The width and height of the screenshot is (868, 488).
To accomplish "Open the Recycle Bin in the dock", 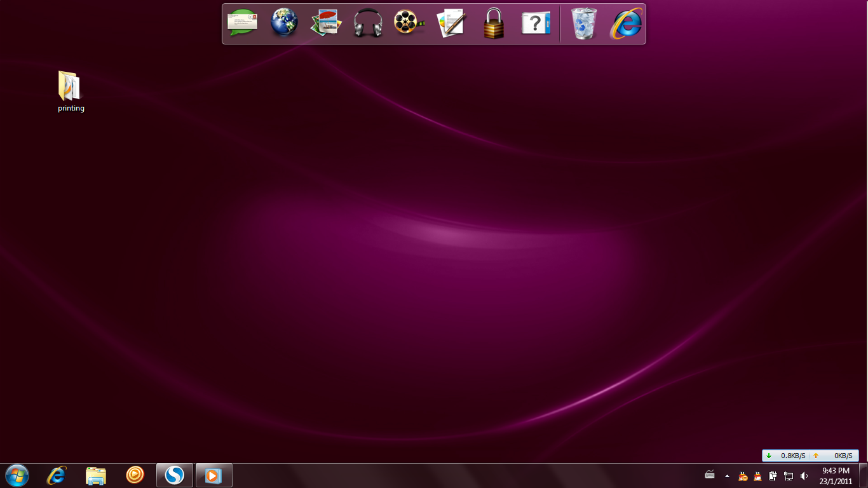I will (584, 24).
